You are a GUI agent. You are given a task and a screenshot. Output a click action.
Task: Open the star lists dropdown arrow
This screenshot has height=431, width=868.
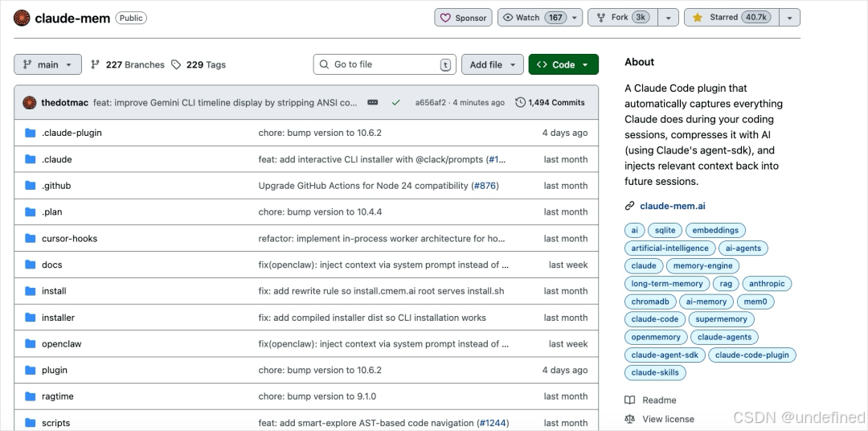pos(790,18)
